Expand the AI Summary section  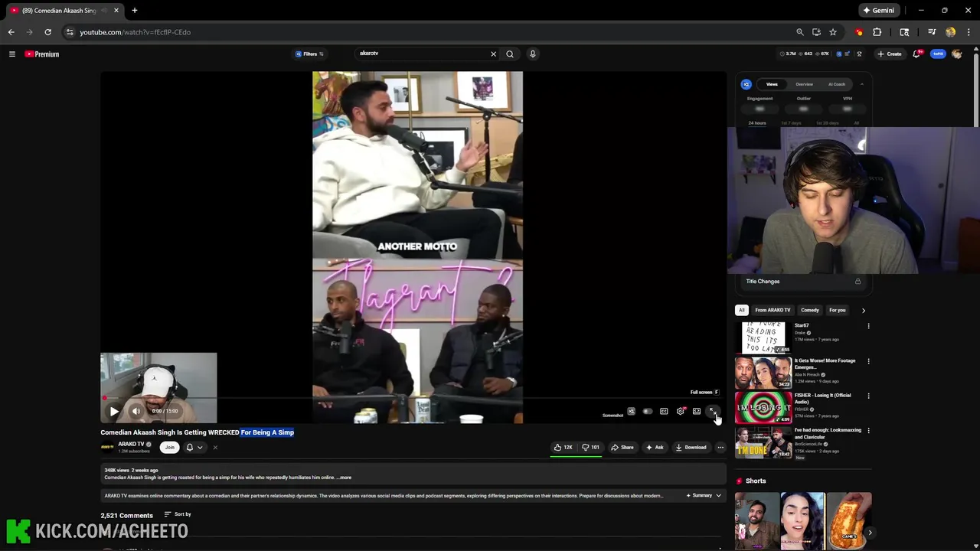pos(704,495)
